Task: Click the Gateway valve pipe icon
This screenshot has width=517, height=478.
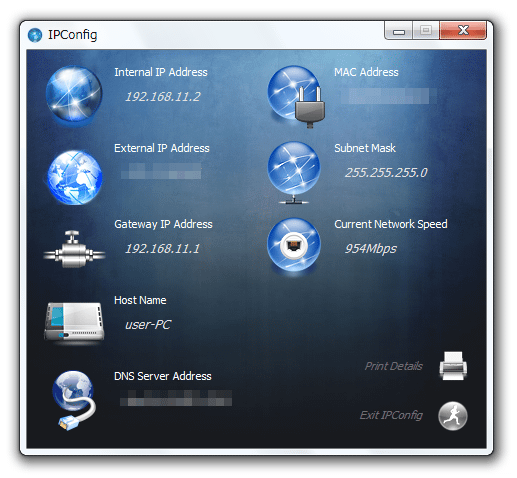Action: (74, 249)
